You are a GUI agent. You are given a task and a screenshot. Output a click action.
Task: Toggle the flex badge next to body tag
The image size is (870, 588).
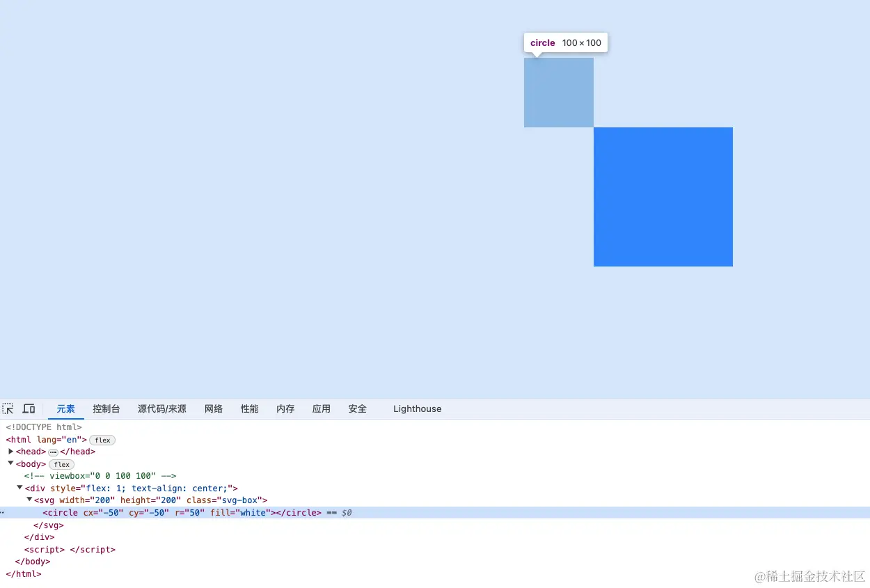tap(62, 464)
